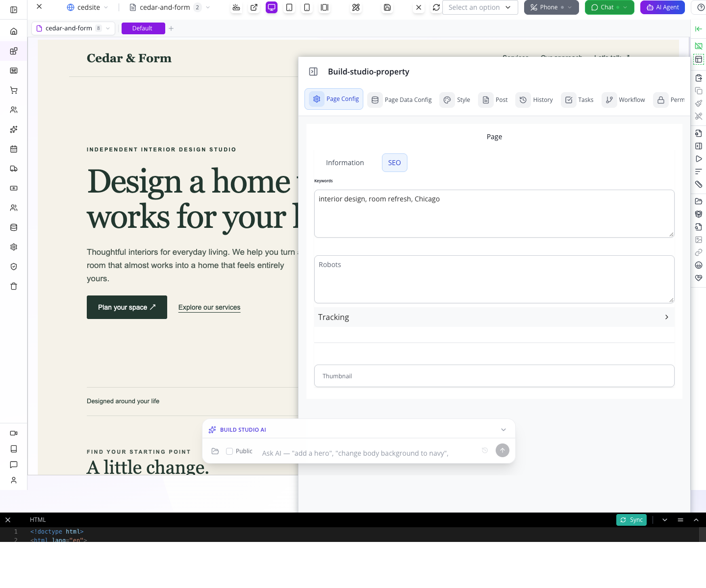Switch to tablet viewport preview
Image resolution: width=706 pixels, height=588 pixels.
(289, 7)
